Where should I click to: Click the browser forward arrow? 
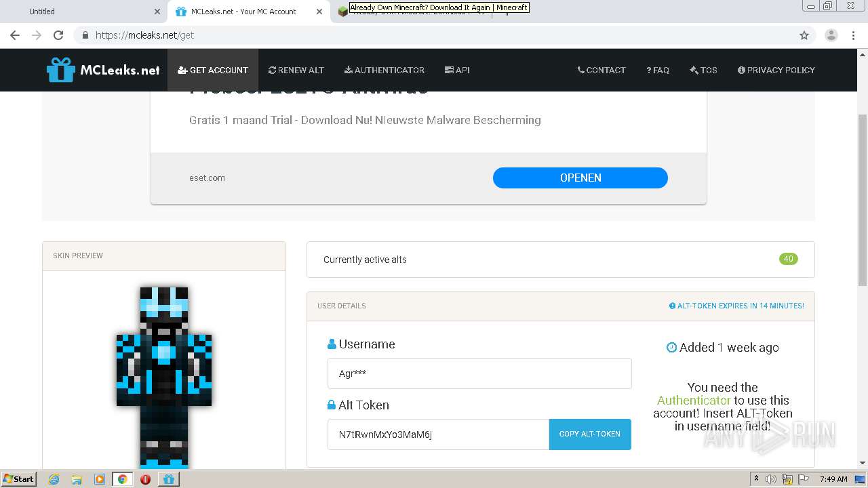(x=37, y=35)
